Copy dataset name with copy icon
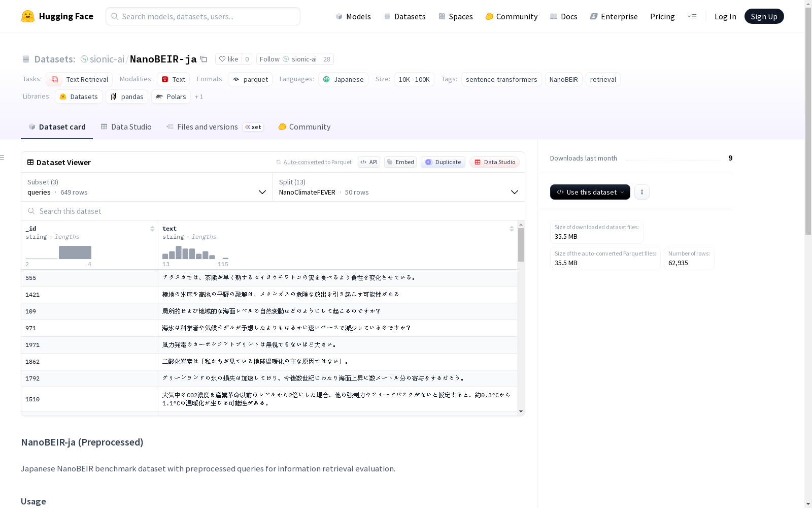 point(204,59)
